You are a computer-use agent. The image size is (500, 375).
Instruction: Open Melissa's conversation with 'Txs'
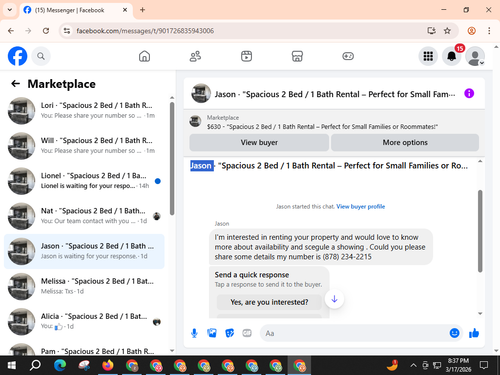84,286
